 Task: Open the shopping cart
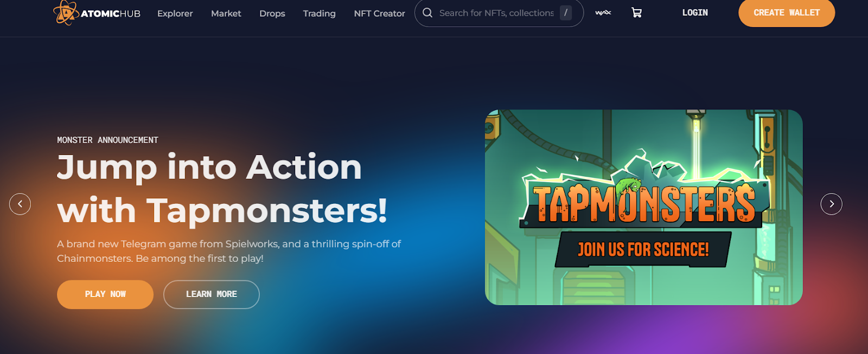tap(637, 12)
